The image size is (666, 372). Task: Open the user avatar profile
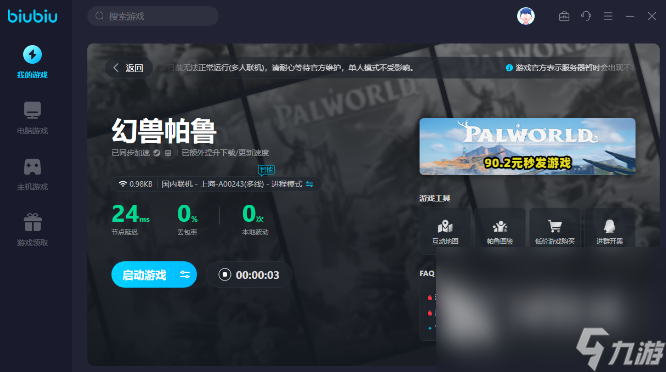tap(525, 16)
